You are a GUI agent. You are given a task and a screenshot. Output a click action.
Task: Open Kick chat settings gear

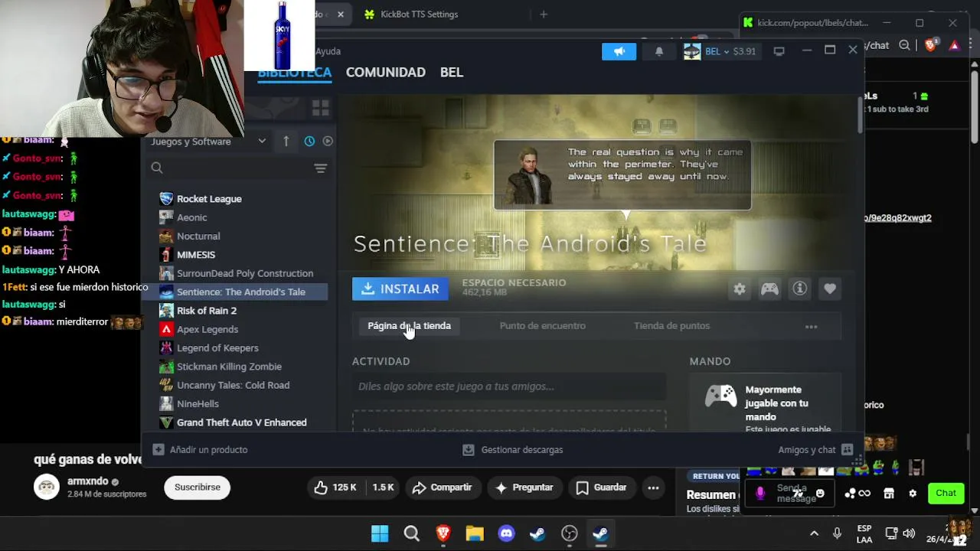point(913,494)
